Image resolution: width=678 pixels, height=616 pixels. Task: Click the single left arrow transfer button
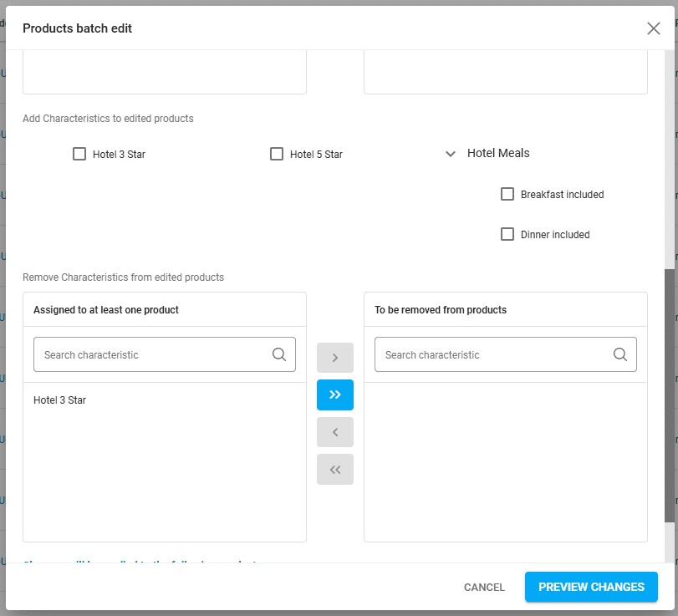335,432
